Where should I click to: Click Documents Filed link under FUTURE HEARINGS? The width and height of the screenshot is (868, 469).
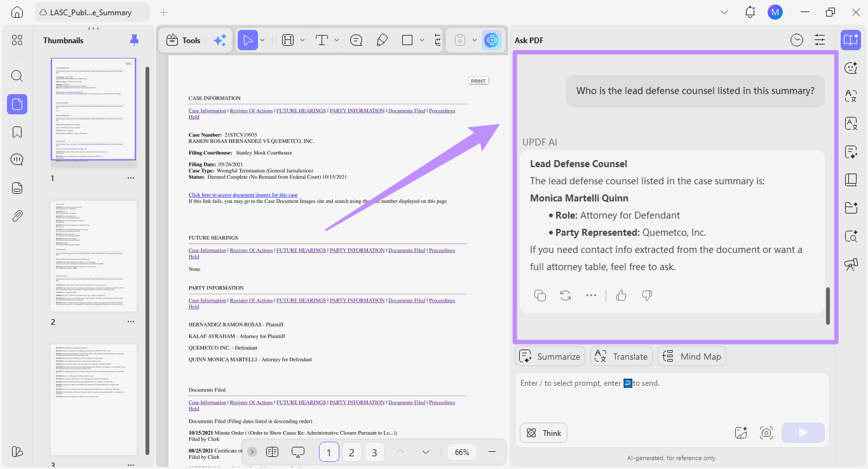tap(407, 250)
